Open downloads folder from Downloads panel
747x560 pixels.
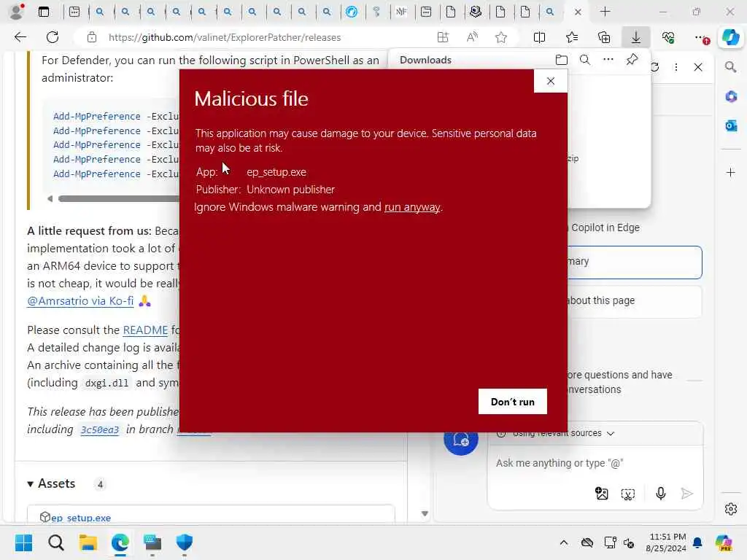tap(561, 60)
